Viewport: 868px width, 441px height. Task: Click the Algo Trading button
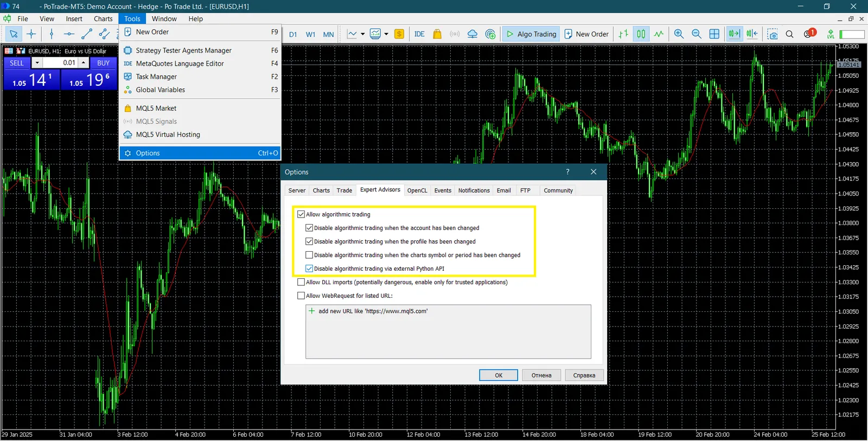pos(531,34)
